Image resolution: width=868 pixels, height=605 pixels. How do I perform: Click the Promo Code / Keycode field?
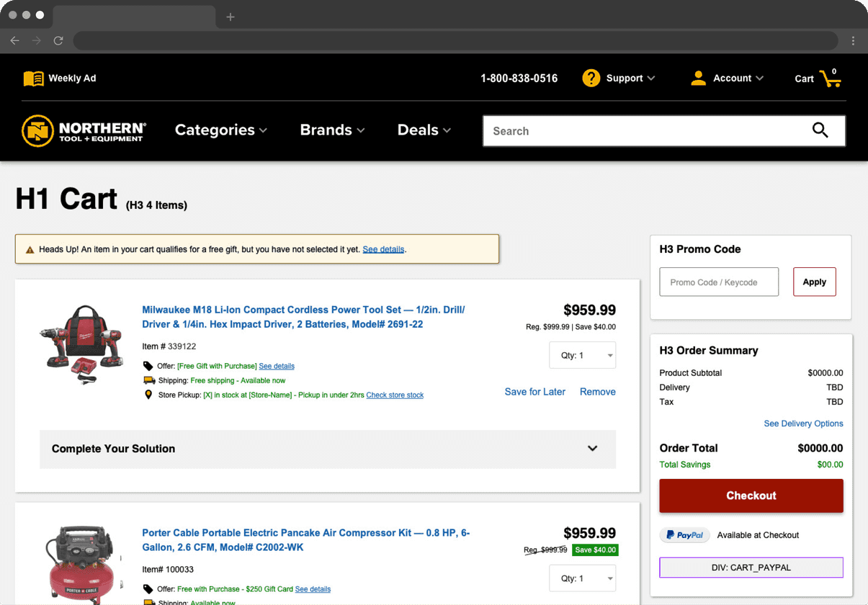point(719,282)
